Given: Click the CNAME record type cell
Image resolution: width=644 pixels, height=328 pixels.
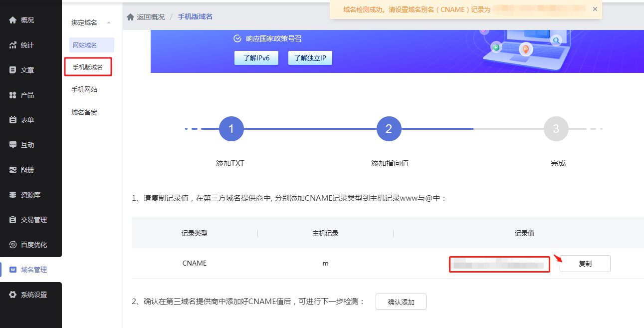Looking at the screenshot, I should [195, 263].
